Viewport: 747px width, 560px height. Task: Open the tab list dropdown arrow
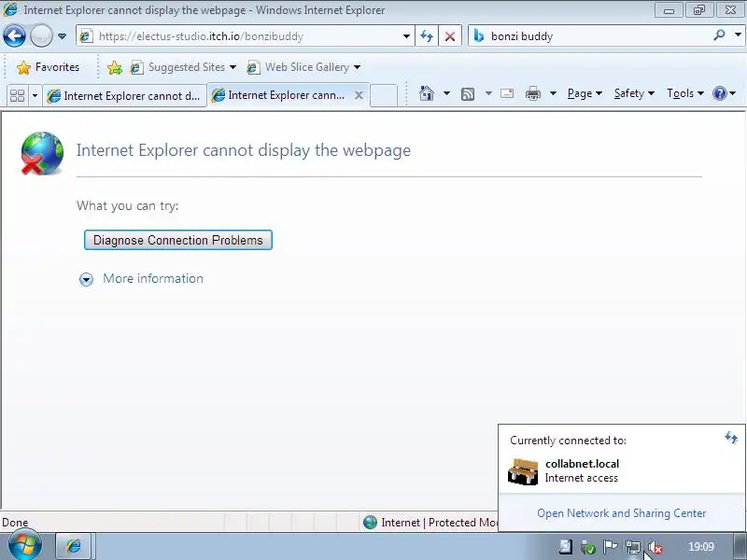[35, 96]
